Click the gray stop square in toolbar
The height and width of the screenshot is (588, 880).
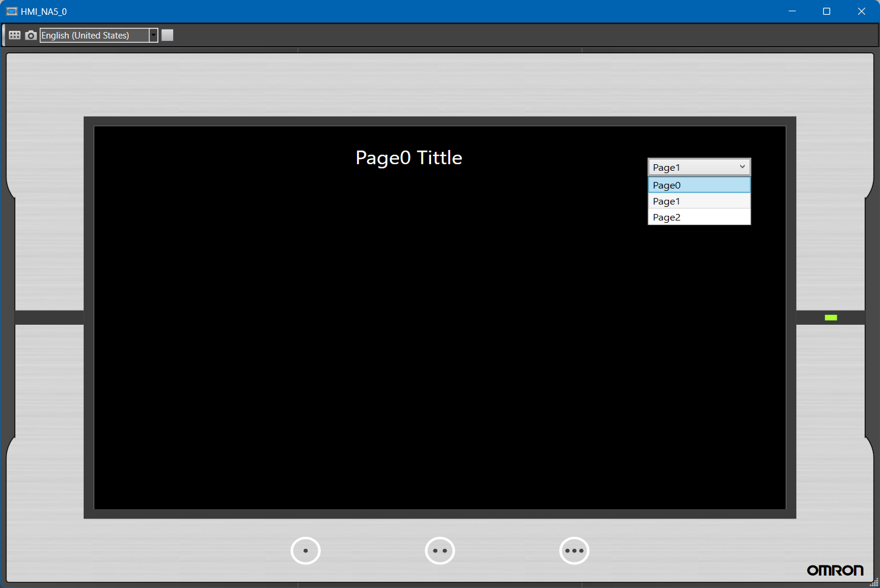(x=167, y=36)
